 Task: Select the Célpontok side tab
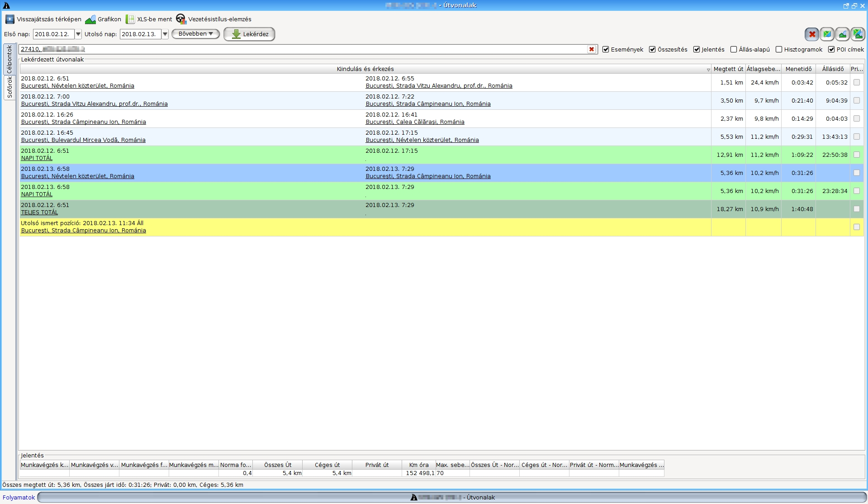pos(9,59)
